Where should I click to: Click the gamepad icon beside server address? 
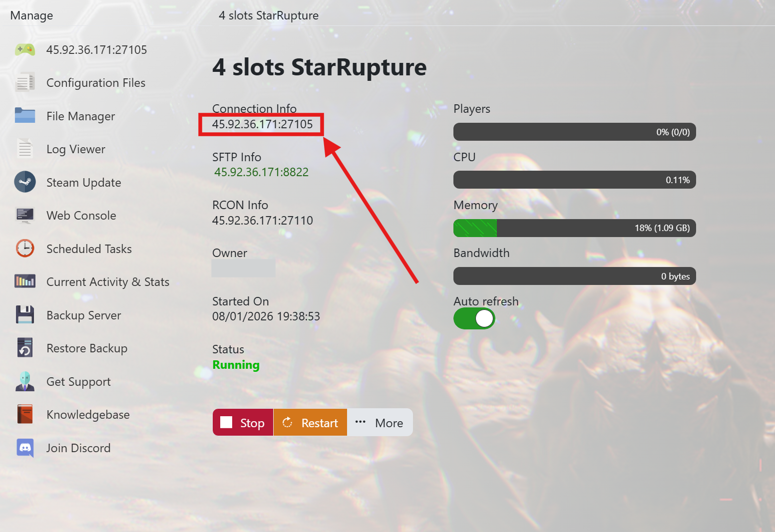[24, 50]
